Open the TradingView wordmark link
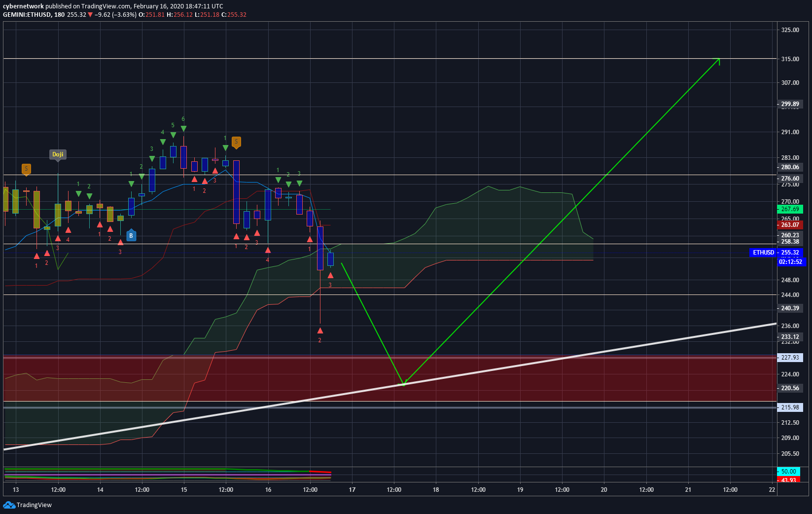Screen dimensions: 812x514 [34, 505]
